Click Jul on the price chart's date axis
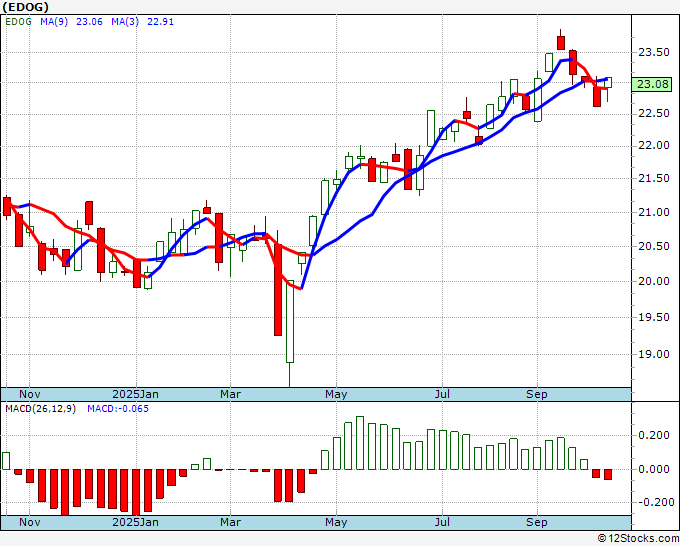 442,394
